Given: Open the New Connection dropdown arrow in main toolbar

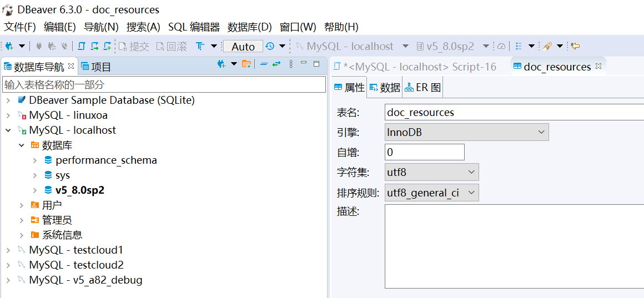Looking at the screenshot, I should pyautogui.click(x=22, y=47).
